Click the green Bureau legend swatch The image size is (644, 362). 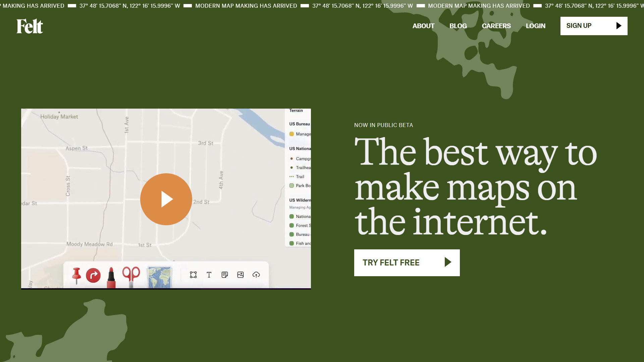click(x=291, y=235)
